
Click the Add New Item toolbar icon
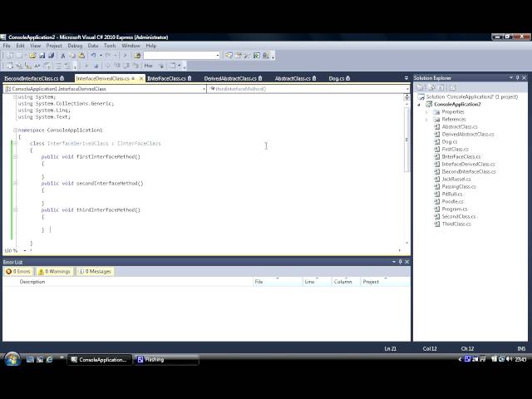20,56
